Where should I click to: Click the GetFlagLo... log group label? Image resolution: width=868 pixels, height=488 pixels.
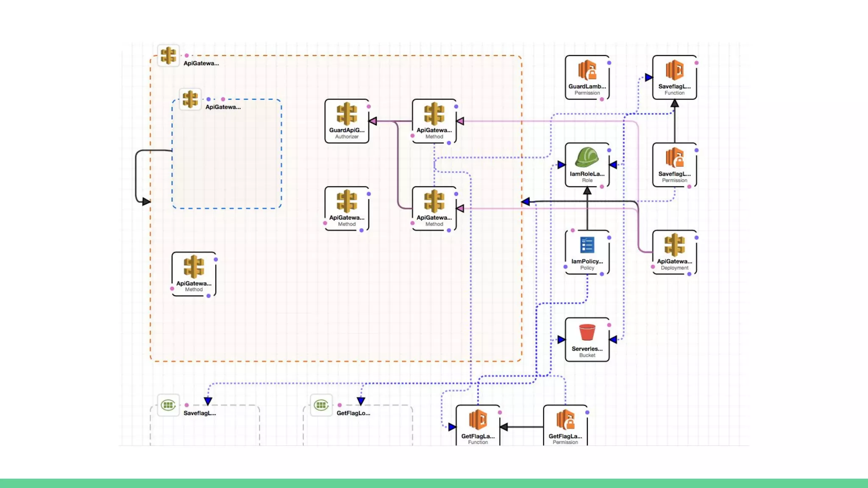[353, 413]
